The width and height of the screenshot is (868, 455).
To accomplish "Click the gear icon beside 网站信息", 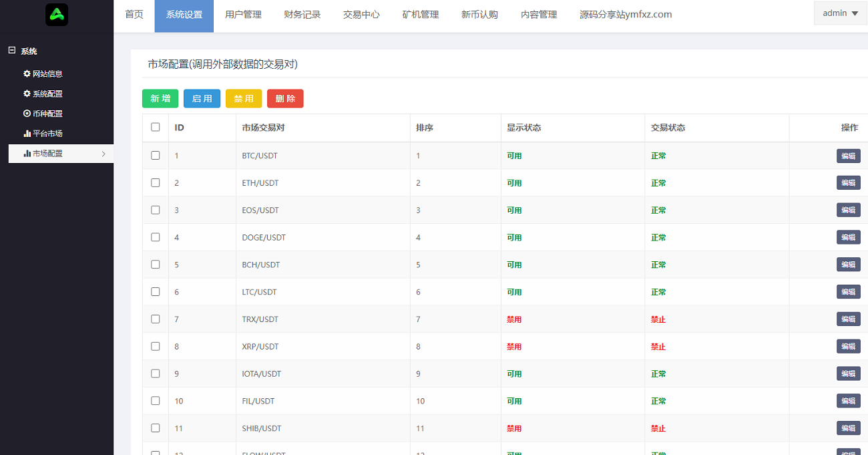I will 27,74.
